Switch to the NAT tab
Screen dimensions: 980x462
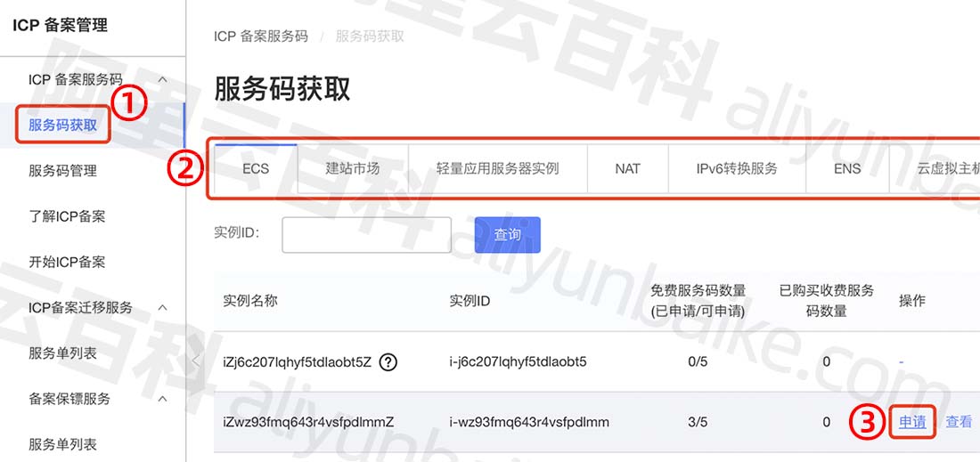627,168
